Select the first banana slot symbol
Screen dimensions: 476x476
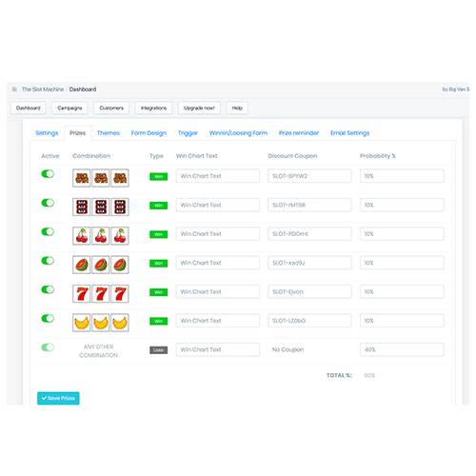tap(82, 323)
